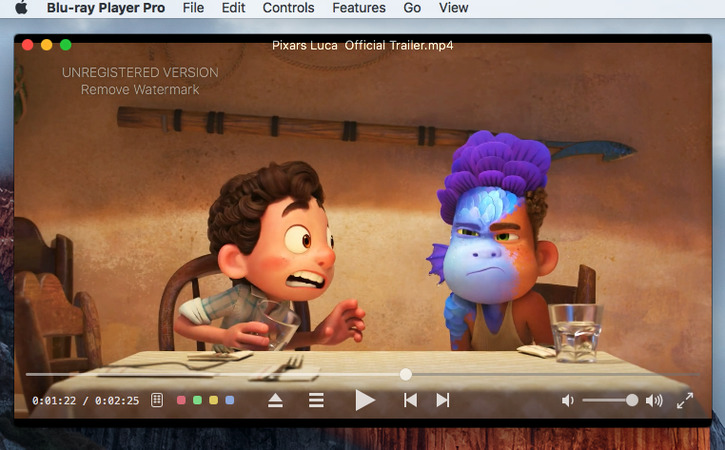Skip to the previous track

click(410, 400)
